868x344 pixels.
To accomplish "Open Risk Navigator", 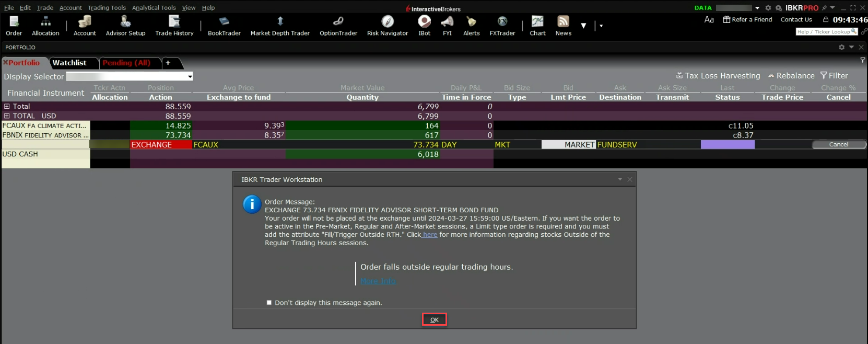I will click(x=388, y=26).
